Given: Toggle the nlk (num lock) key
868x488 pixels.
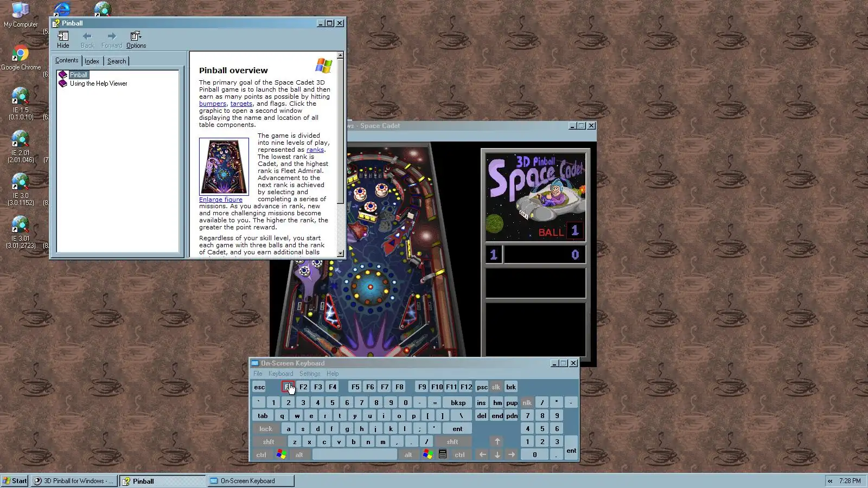Looking at the screenshot, I should tap(527, 402).
